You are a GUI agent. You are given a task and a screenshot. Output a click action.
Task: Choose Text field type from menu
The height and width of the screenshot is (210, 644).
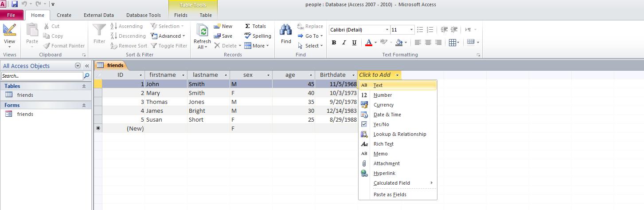398,85
